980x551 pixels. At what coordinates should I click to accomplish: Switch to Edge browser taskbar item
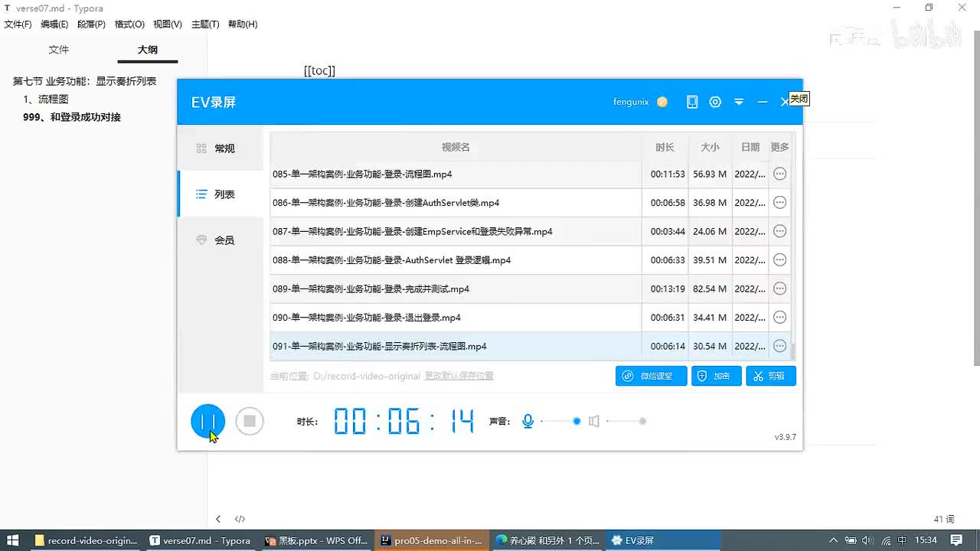547,540
